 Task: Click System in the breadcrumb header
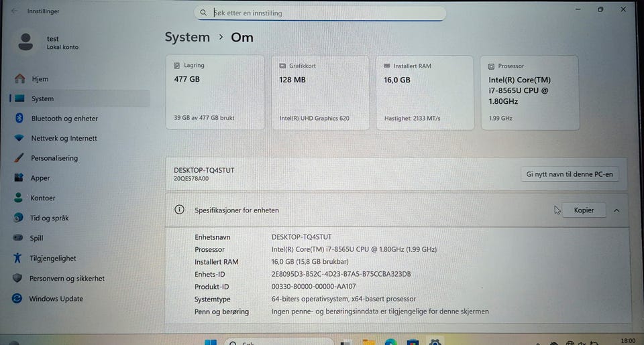coord(187,37)
